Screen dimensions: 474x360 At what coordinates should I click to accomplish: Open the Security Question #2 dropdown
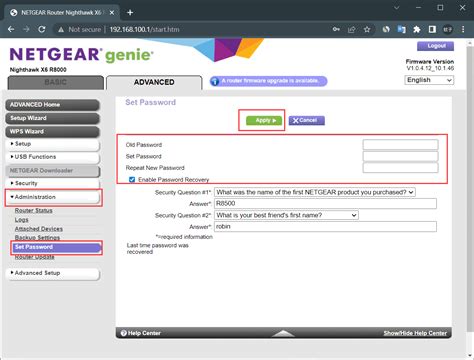click(x=286, y=215)
